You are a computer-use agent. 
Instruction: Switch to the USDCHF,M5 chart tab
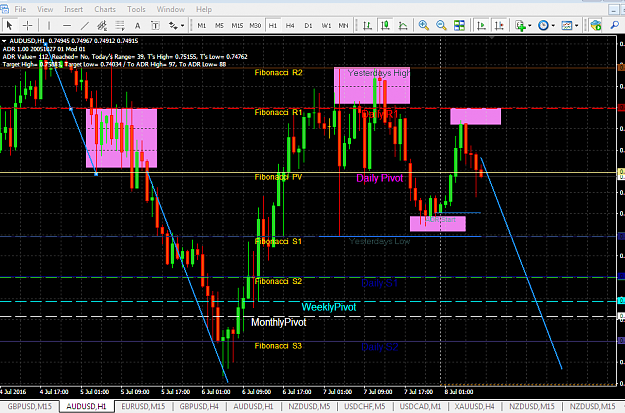(365, 407)
